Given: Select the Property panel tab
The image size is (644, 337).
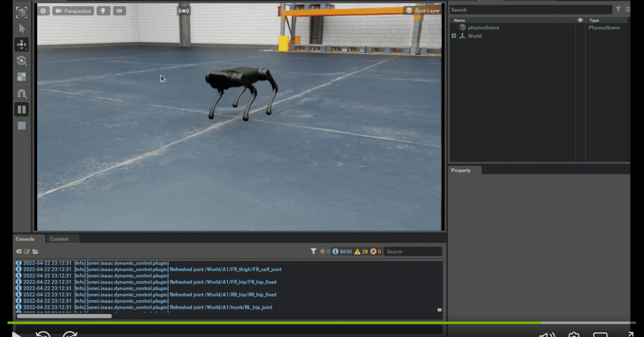Looking at the screenshot, I should (462, 170).
